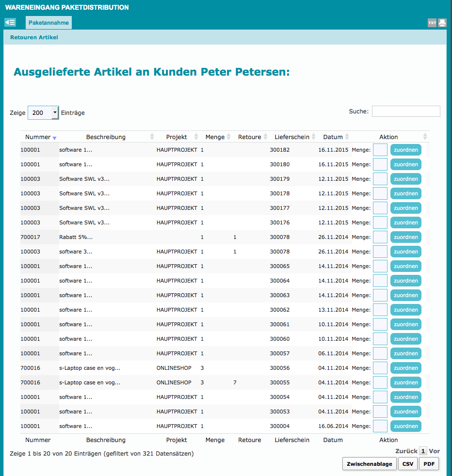Sort table by Beschreibung column

click(x=106, y=137)
